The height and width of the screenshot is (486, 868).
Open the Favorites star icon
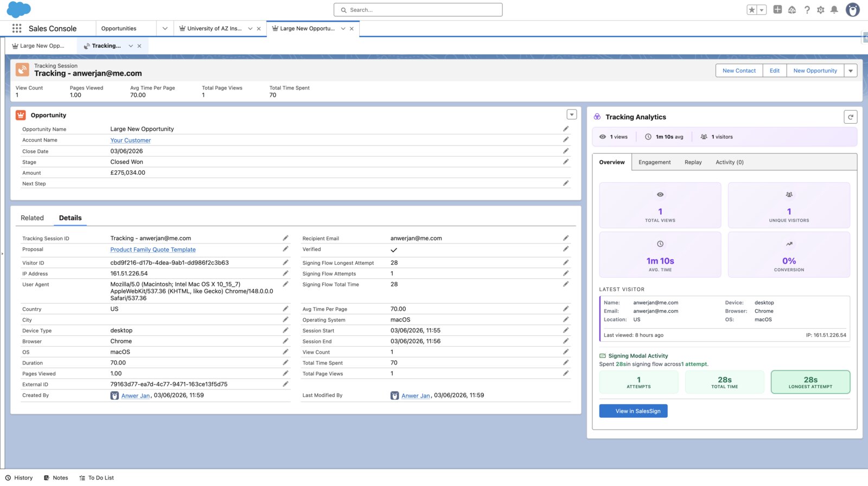click(x=752, y=10)
